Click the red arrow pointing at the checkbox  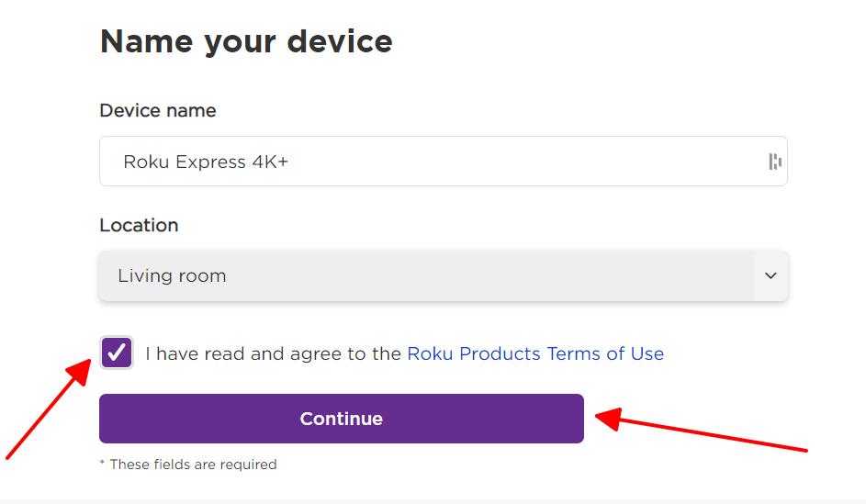49,409
